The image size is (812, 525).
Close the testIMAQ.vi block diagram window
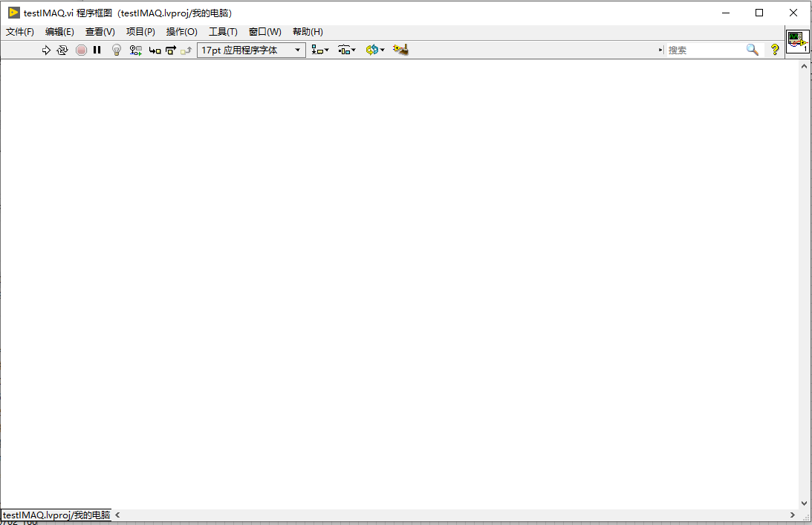(793, 13)
